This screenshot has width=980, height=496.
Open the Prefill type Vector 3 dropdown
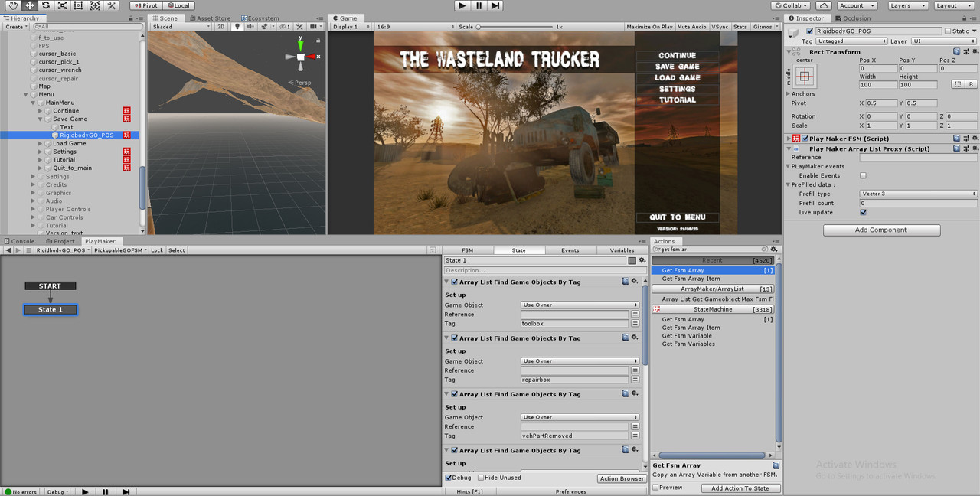(919, 194)
